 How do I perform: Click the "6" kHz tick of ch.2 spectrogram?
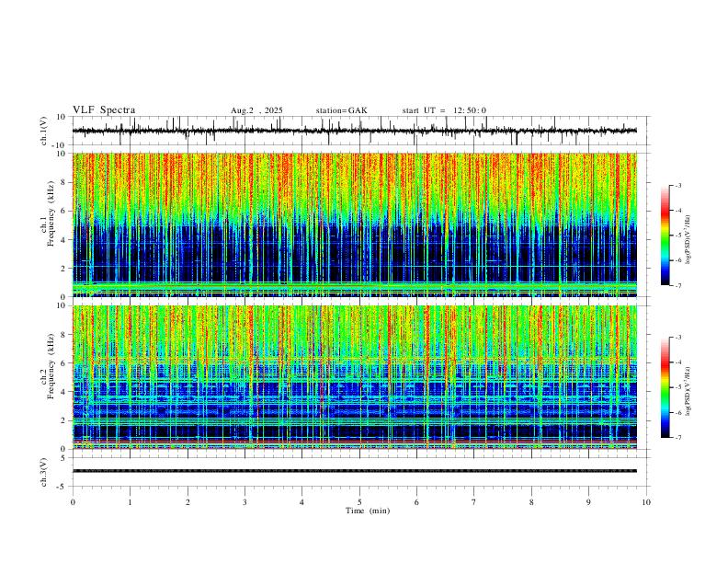64,362
